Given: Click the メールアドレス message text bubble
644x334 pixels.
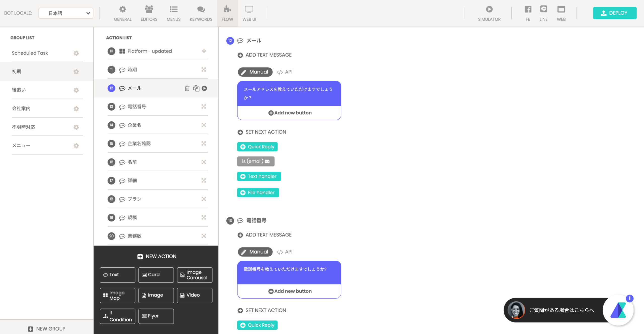Looking at the screenshot, I should [289, 93].
